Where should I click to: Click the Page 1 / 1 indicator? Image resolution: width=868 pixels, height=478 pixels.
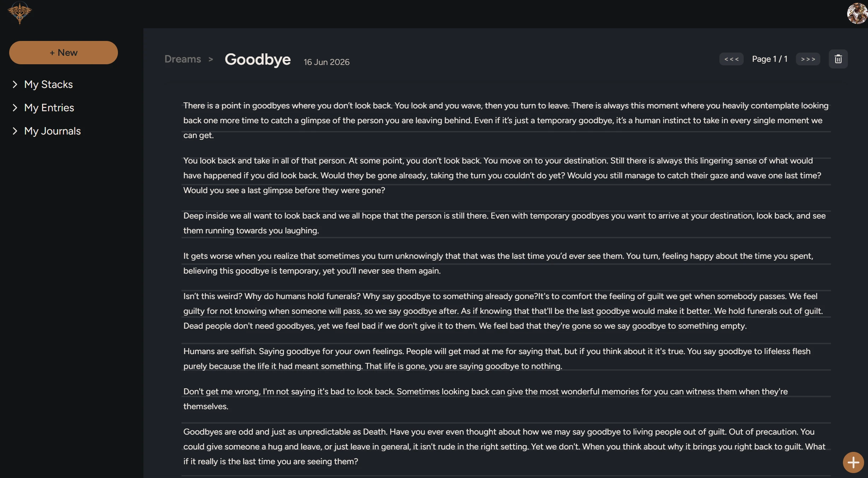[x=770, y=59]
